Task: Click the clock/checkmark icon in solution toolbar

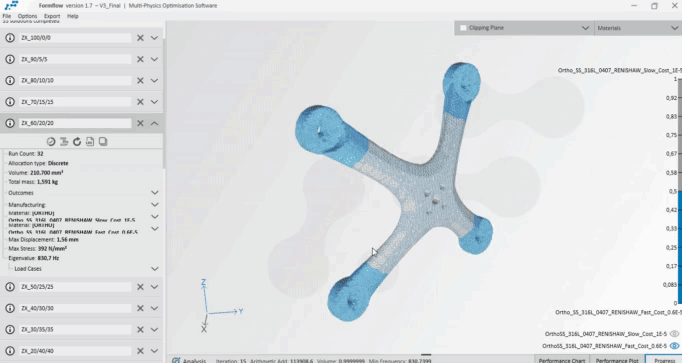Action: [51, 142]
